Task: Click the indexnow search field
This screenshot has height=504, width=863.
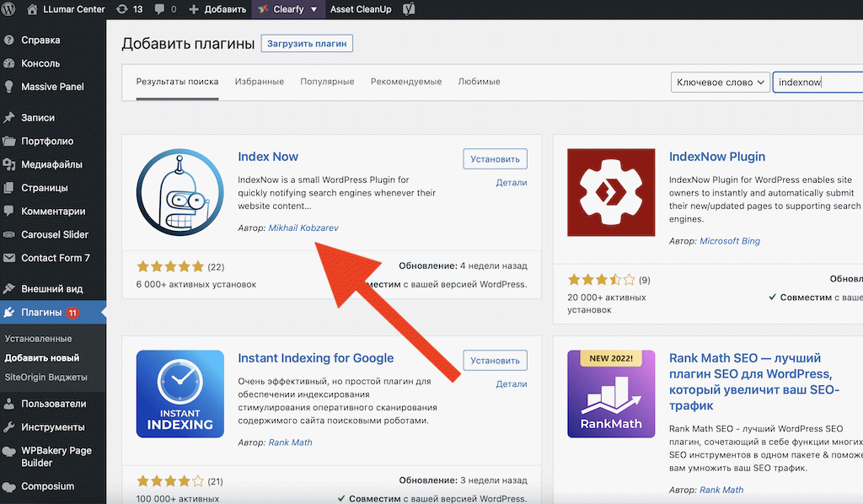Action: tap(817, 82)
